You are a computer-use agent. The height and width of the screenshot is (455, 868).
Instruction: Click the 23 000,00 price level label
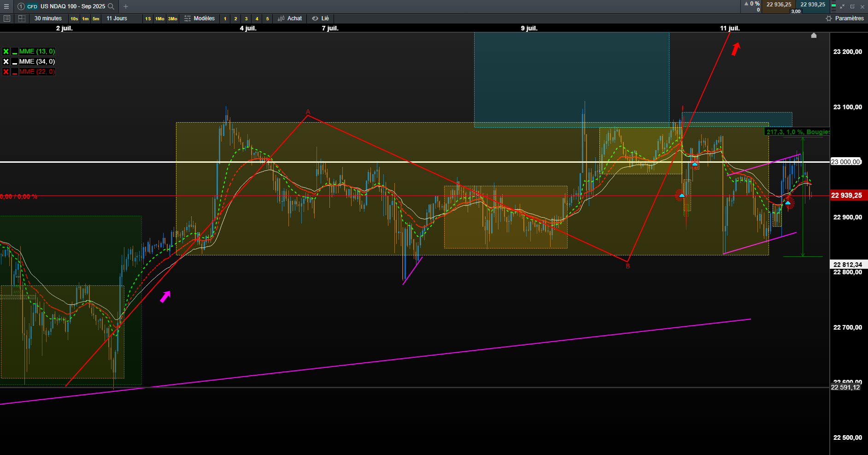846,162
